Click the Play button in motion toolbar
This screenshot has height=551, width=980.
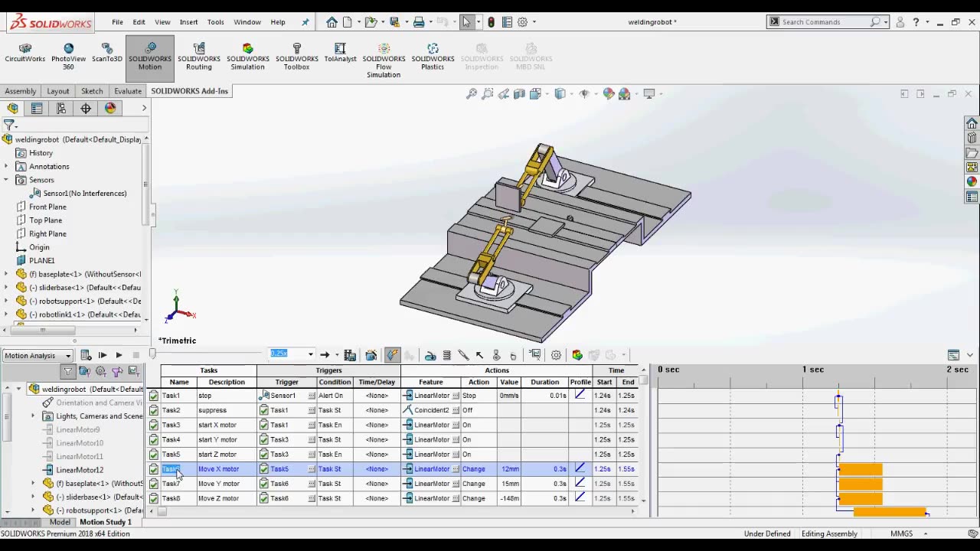(x=119, y=355)
